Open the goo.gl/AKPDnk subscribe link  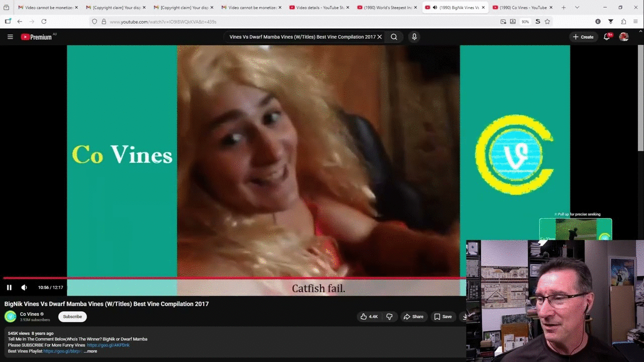click(x=108, y=345)
